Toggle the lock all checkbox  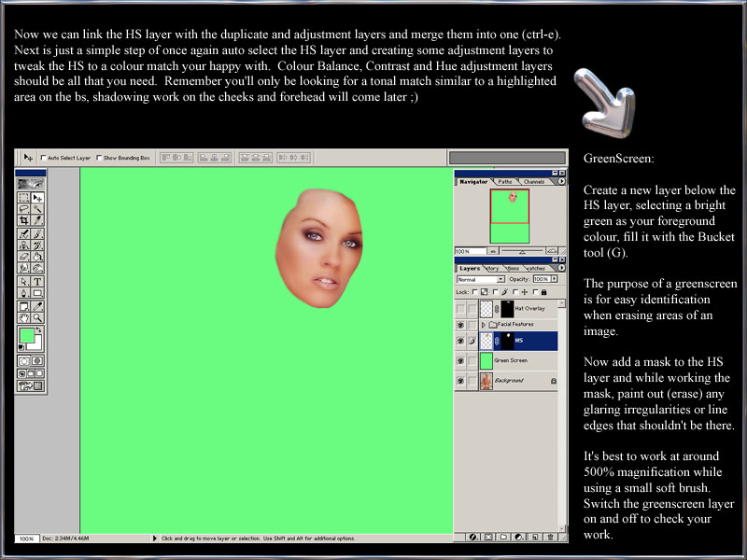point(535,292)
